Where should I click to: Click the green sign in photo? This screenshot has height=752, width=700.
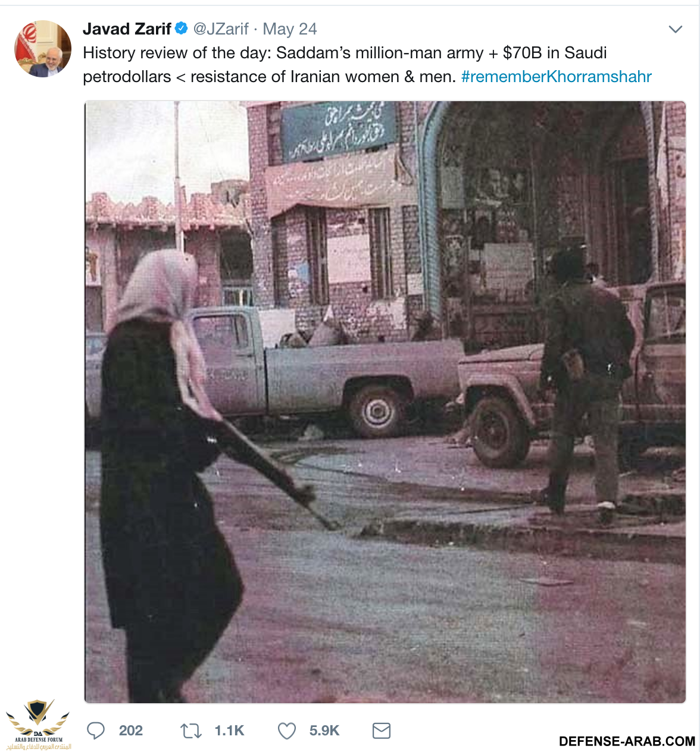pos(339,130)
